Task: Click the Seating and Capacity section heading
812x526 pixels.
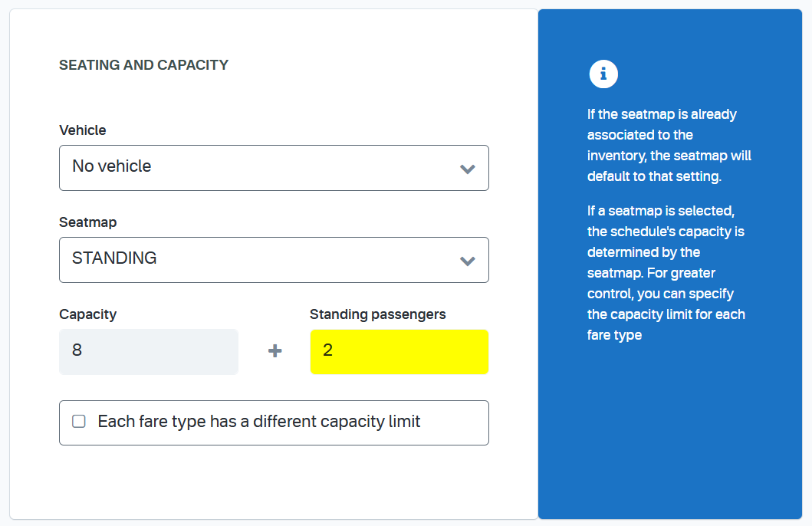Action: [x=143, y=64]
